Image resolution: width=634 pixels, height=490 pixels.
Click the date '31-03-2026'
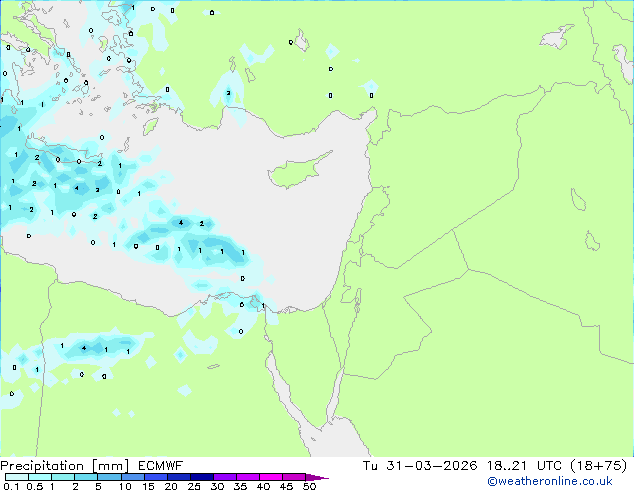click(x=432, y=466)
